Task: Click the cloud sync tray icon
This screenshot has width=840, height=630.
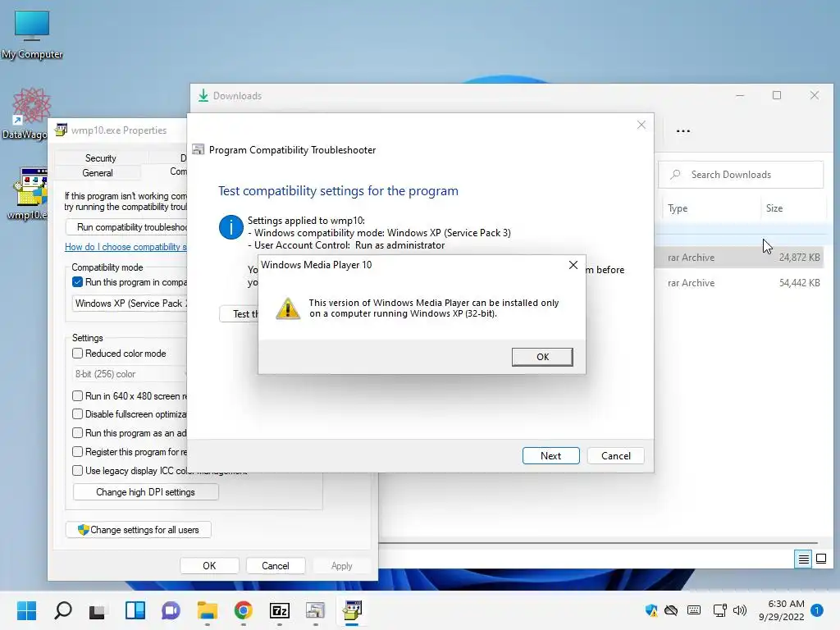Action: (671, 610)
